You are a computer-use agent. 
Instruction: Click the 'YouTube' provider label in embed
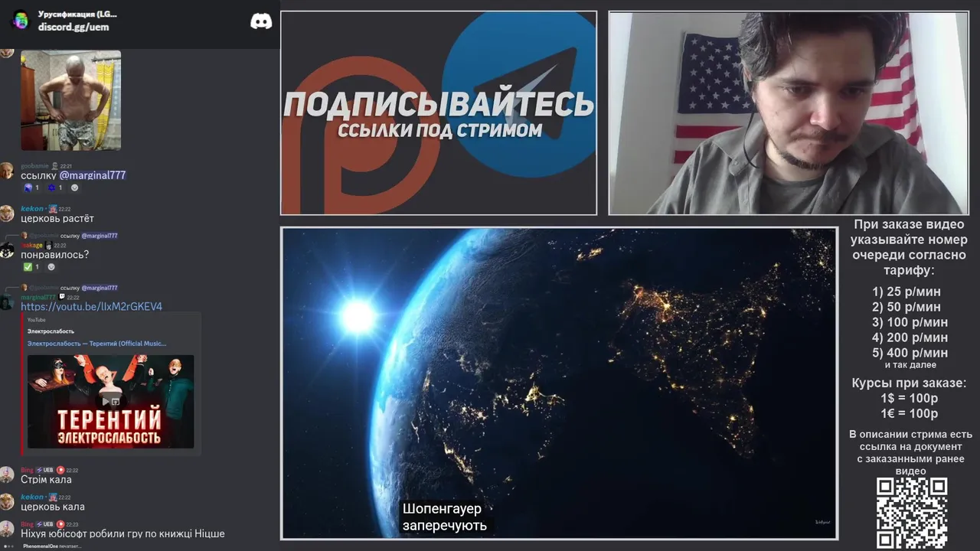pos(36,320)
